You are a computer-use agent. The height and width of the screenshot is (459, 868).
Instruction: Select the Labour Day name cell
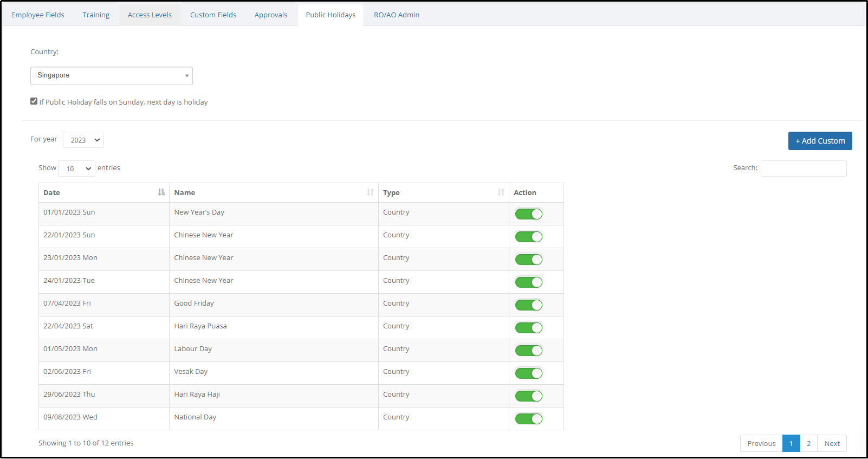point(274,351)
